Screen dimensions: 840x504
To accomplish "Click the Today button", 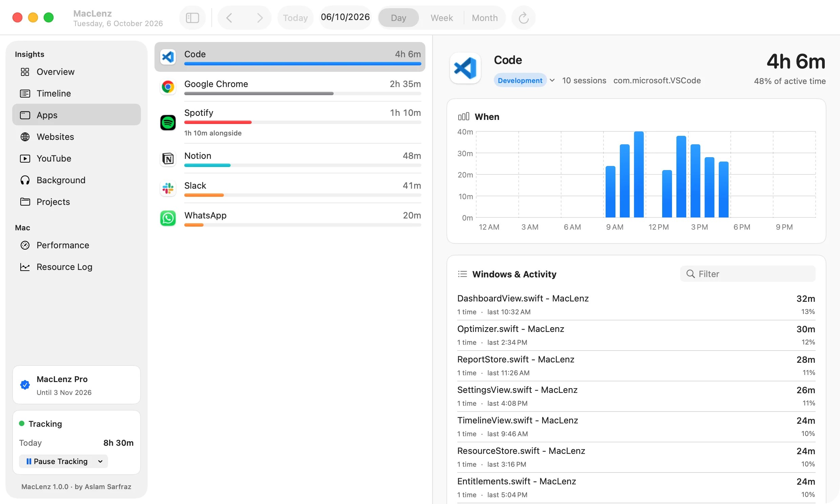I will click(x=295, y=18).
